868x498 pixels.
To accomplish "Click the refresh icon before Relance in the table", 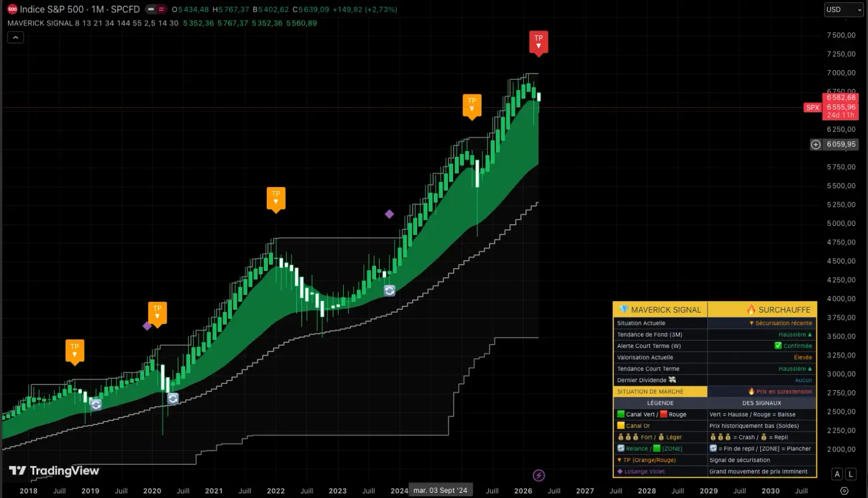I will pyautogui.click(x=621, y=448).
